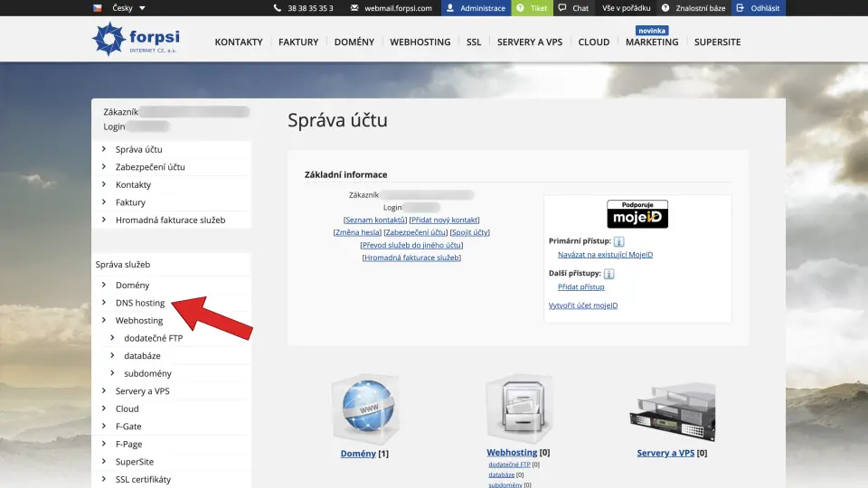The image size is (868, 488).
Task: Open the Tiket help button
Action: pos(532,8)
